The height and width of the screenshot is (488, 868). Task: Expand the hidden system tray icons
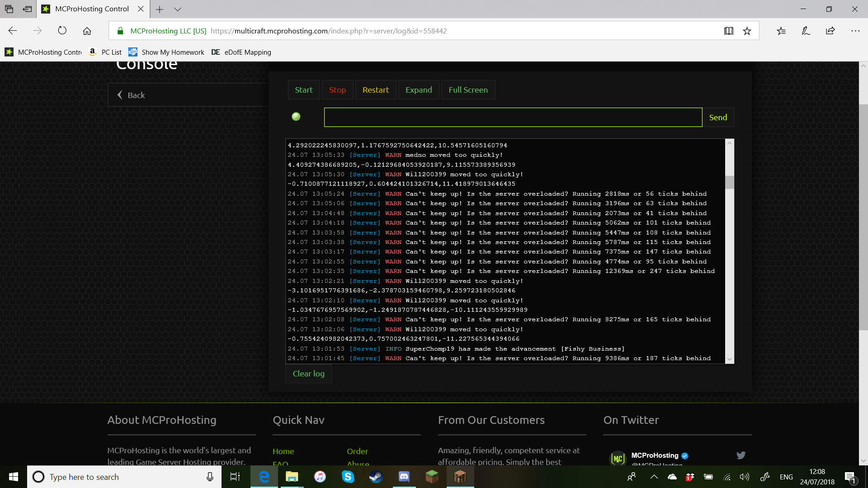pos(654,477)
